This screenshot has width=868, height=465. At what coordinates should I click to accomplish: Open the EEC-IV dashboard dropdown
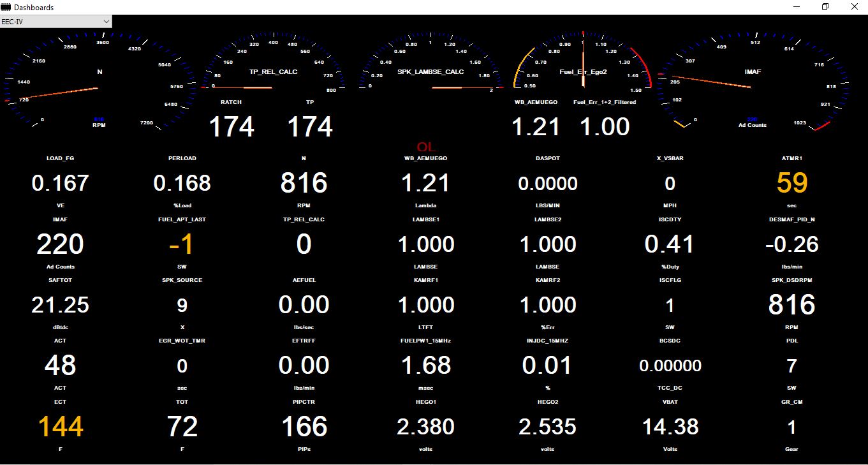tap(56, 22)
